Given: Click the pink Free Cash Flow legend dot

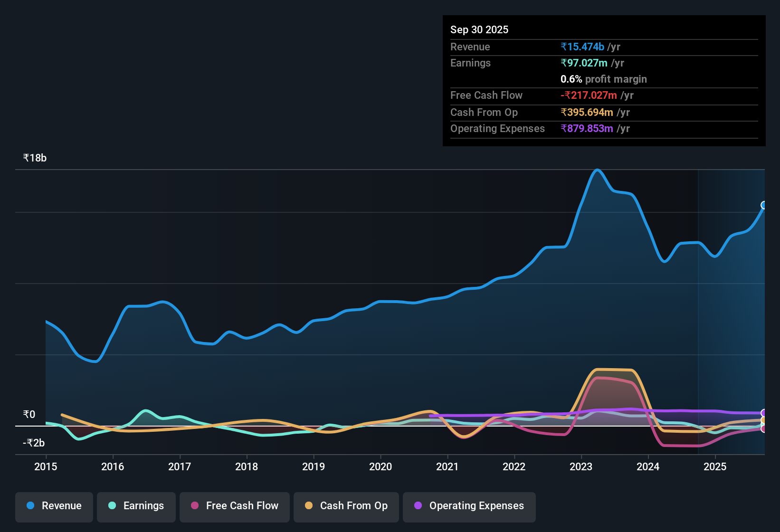Looking at the screenshot, I should pyautogui.click(x=194, y=506).
